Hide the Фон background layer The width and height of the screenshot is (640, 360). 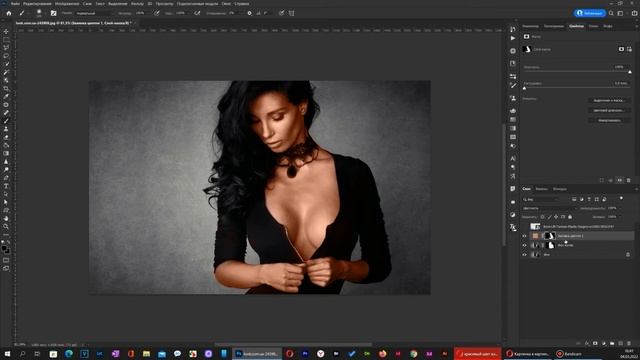click(x=524, y=255)
